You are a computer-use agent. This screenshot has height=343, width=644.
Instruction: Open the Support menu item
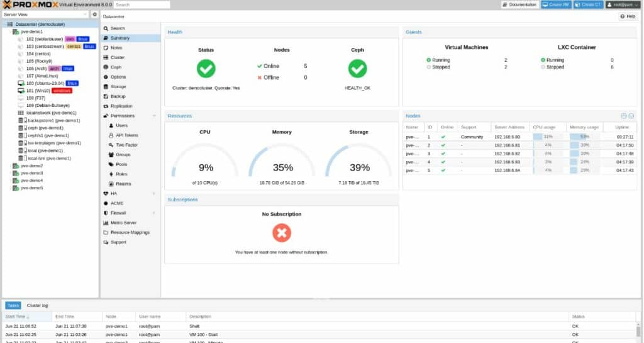[x=130, y=242]
